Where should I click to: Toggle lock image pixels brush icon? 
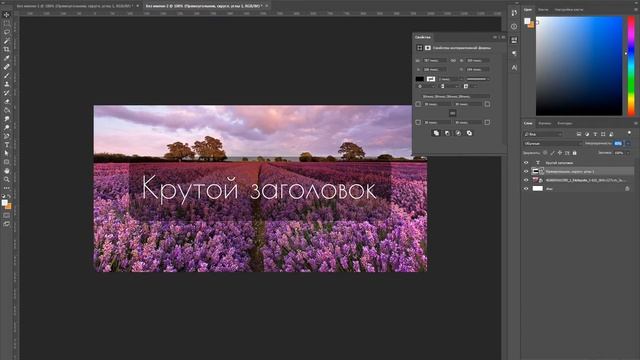coord(552,153)
